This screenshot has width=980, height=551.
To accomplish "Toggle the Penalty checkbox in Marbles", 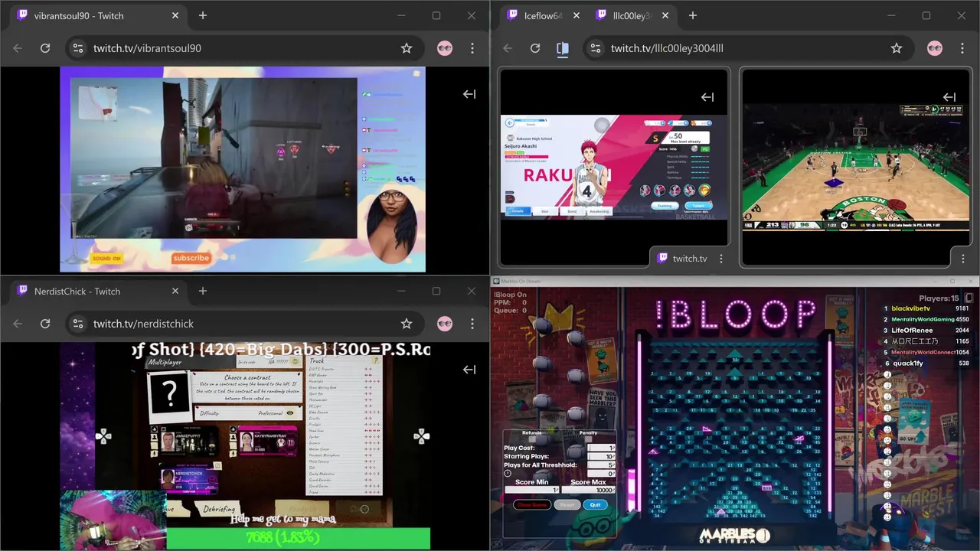I will [588, 439].
